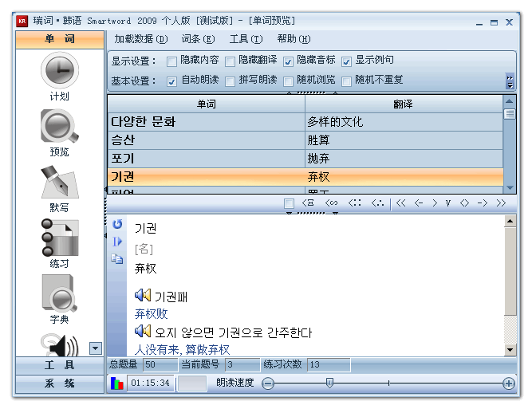Screen dimensions: 532x409
Task: Click the KR application logo in title bar
Action: point(22,21)
